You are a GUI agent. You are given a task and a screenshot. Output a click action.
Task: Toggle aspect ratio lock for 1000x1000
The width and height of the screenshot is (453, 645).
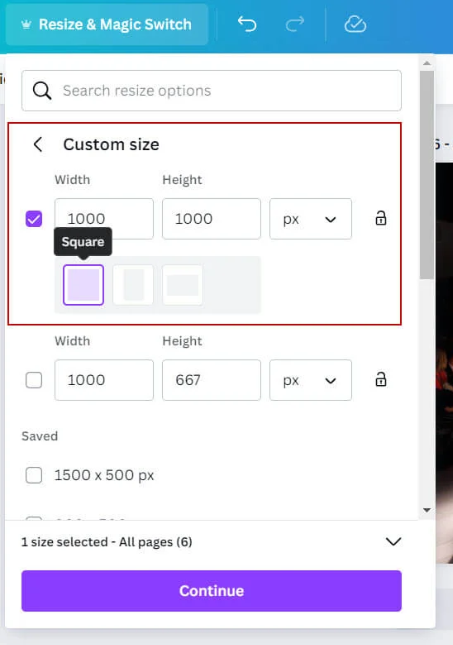[x=381, y=218]
